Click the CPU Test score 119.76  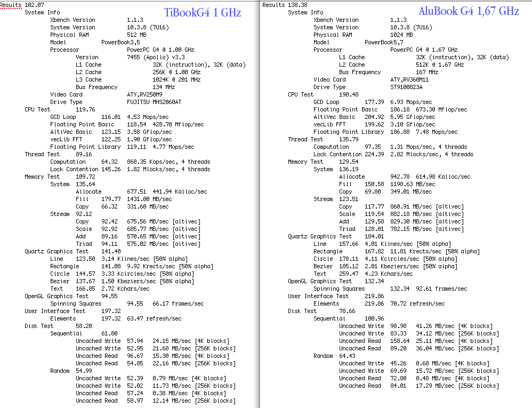click(85, 110)
